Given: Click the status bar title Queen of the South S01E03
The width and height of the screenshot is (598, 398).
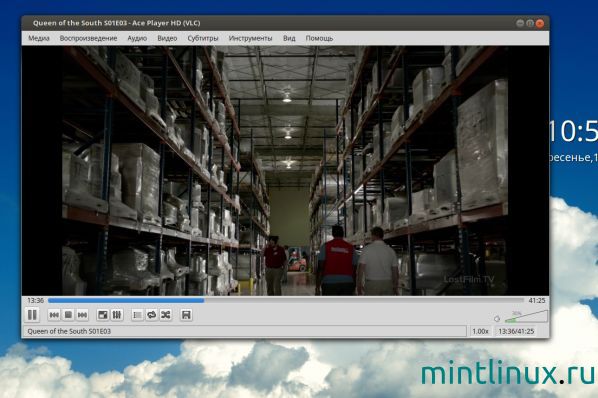Looking at the screenshot, I should (x=69, y=331).
